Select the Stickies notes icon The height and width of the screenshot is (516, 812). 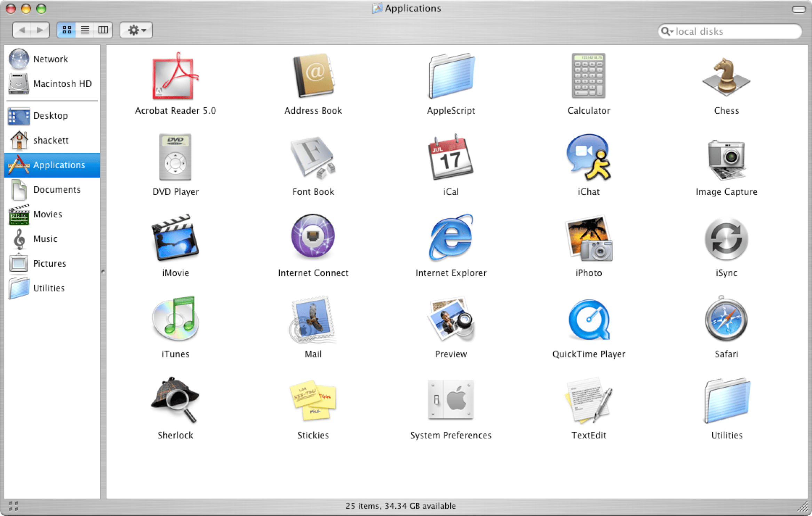tap(313, 401)
